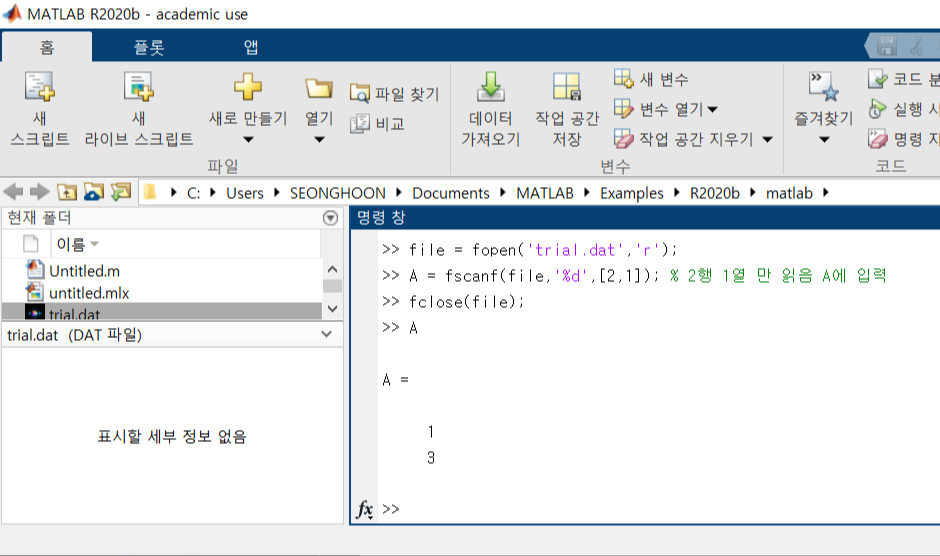Click the save icon in quick access toolbar

887,46
